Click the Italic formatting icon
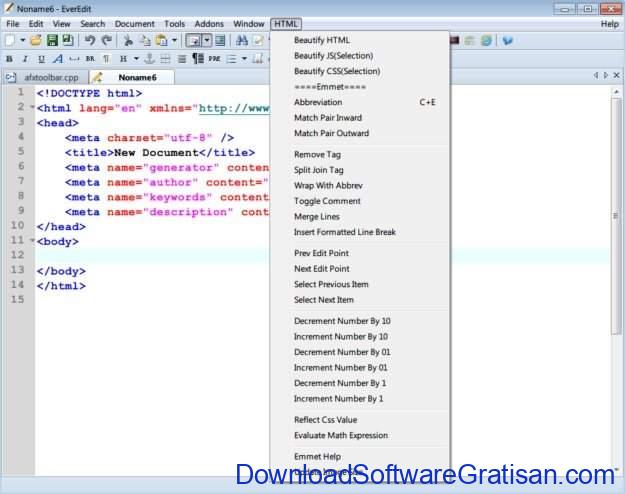 25,59
